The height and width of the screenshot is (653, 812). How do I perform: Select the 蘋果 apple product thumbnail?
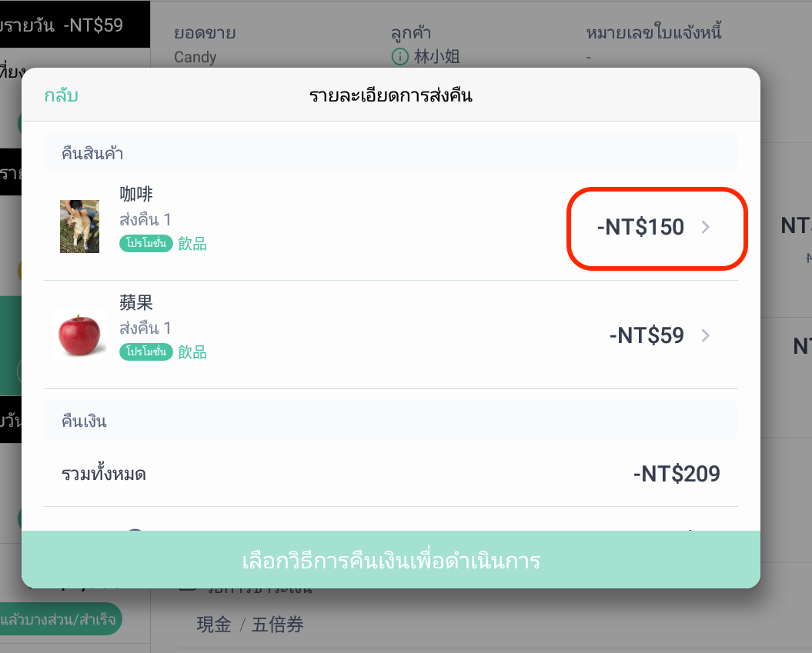click(x=79, y=335)
